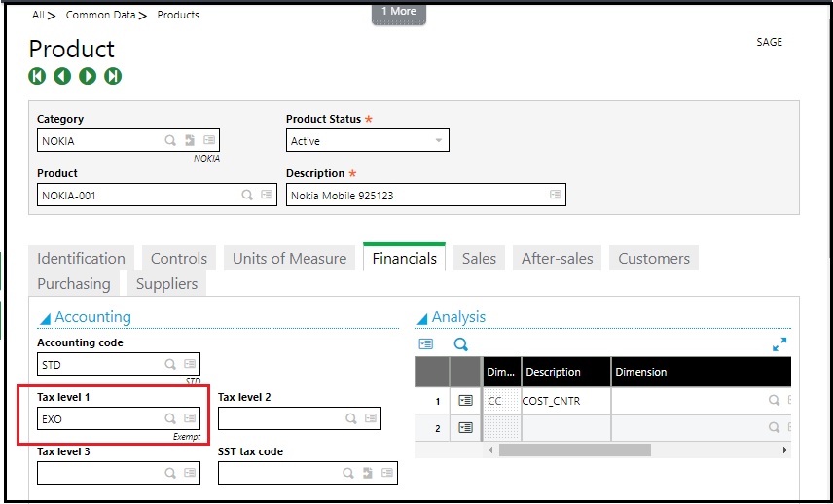Screen dimensions: 833x504
Task: Click the Tax level 3 actions icon
Action: [x=190, y=473]
